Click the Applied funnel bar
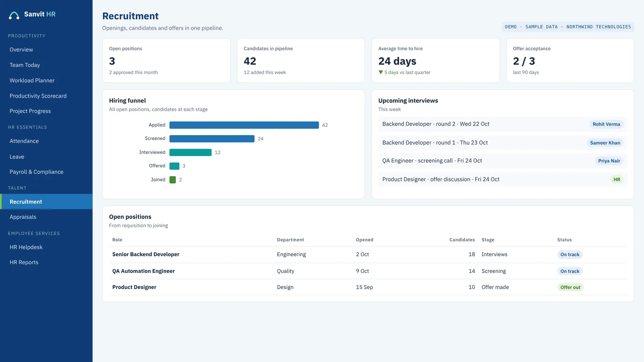Screen dimensions: 644x362 (x=244, y=125)
